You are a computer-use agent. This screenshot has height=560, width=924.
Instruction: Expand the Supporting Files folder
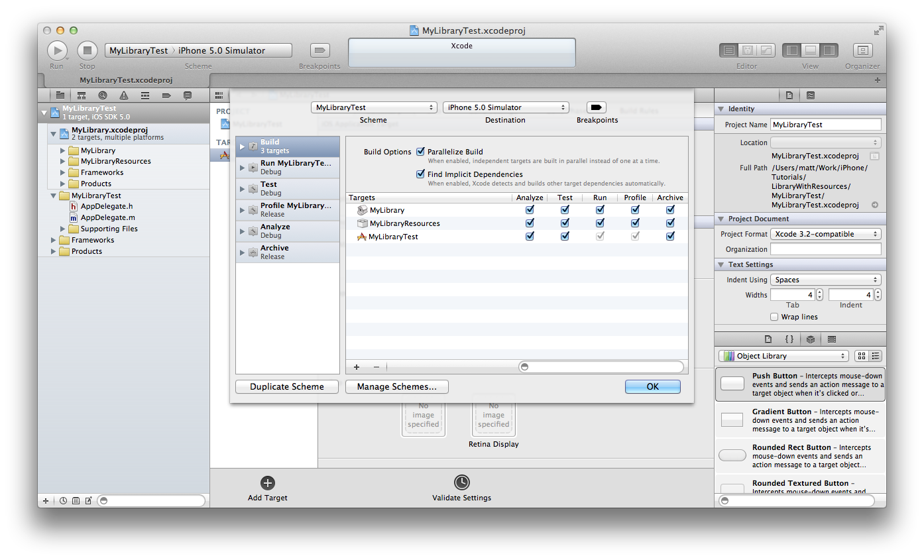click(x=63, y=229)
